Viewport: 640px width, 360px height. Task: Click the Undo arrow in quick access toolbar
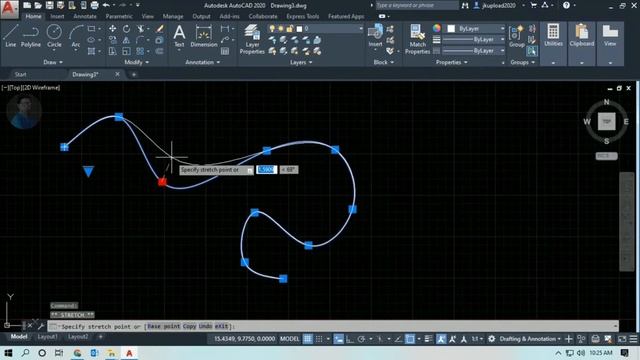coord(106,5)
